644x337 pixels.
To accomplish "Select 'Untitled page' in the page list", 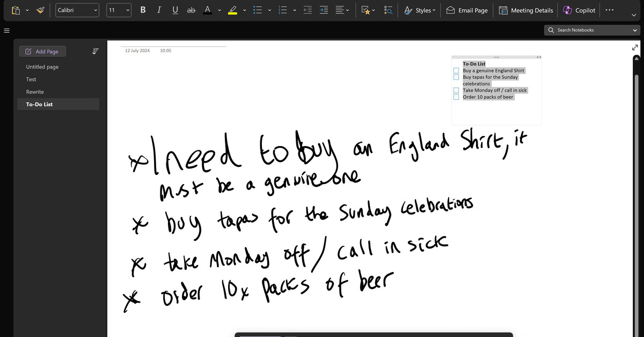I will click(42, 67).
